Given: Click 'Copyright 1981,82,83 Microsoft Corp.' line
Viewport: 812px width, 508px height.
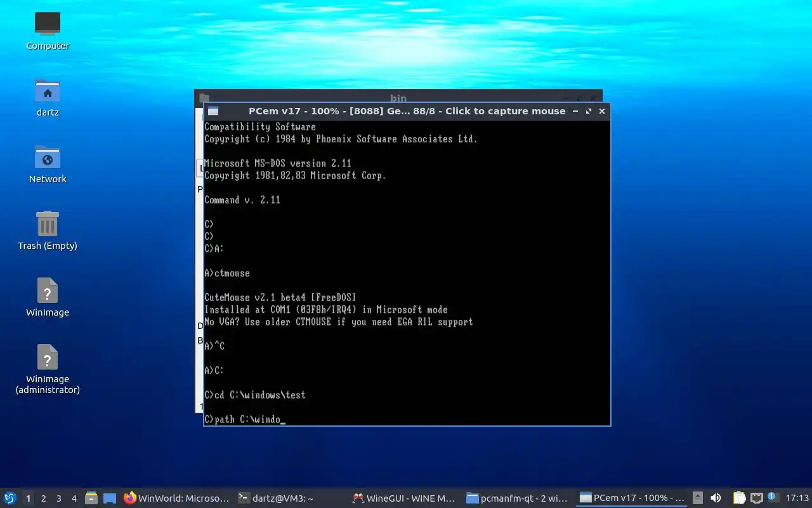Looking at the screenshot, I should point(295,176).
